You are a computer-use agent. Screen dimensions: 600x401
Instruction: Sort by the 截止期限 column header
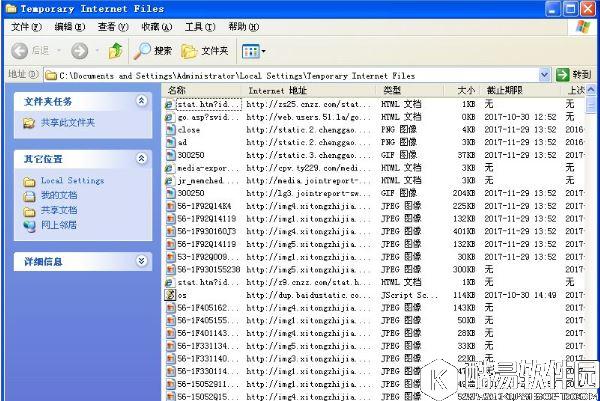coord(520,90)
